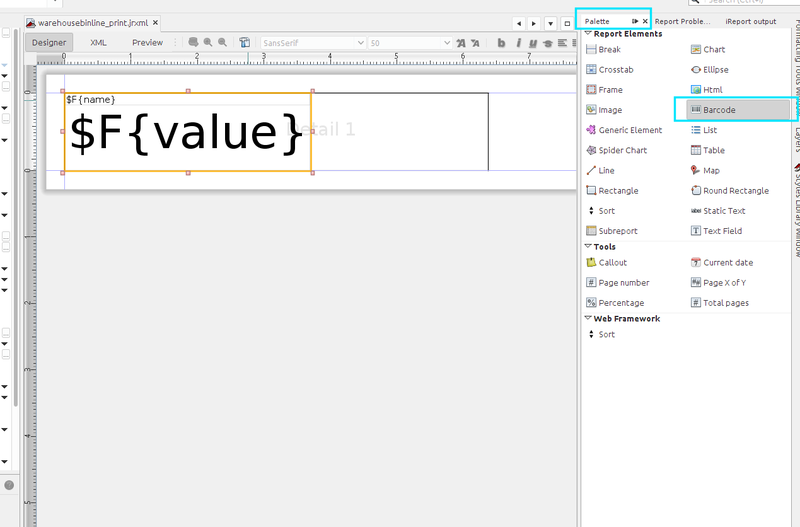Screen dimensions: 800x527
Task: Select the Current date tool
Action: (x=727, y=263)
